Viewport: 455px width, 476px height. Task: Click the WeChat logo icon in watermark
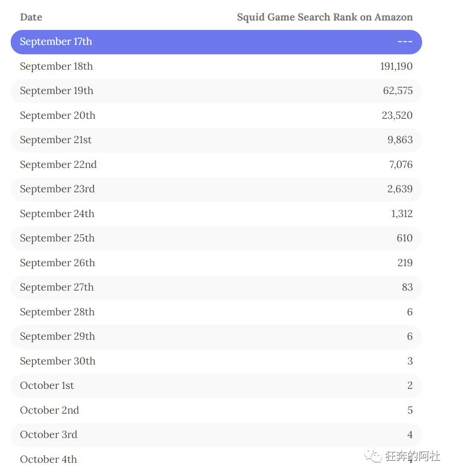pyautogui.click(x=373, y=455)
